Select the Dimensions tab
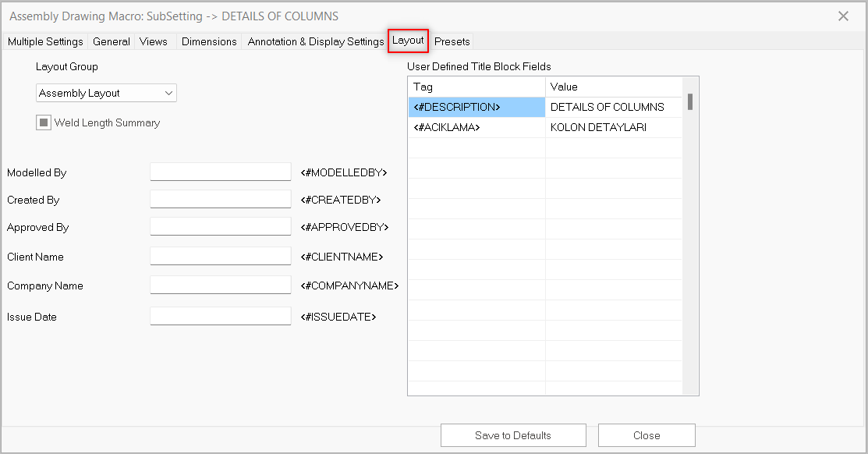Screen dimensions: 868x454 (209, 41)
